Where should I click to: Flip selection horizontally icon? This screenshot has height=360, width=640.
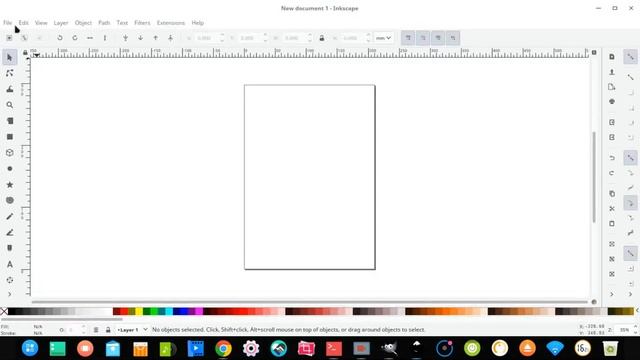pos(90,38)
